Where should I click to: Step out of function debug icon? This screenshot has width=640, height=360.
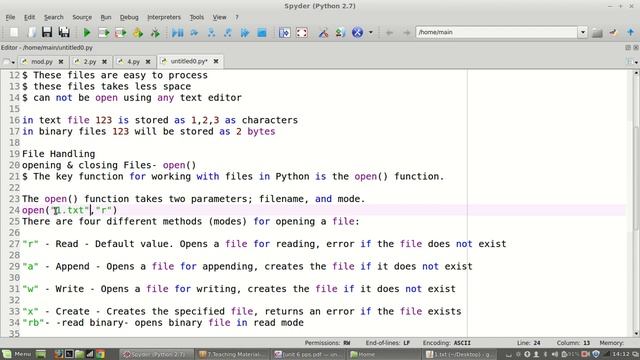point(228,33)
